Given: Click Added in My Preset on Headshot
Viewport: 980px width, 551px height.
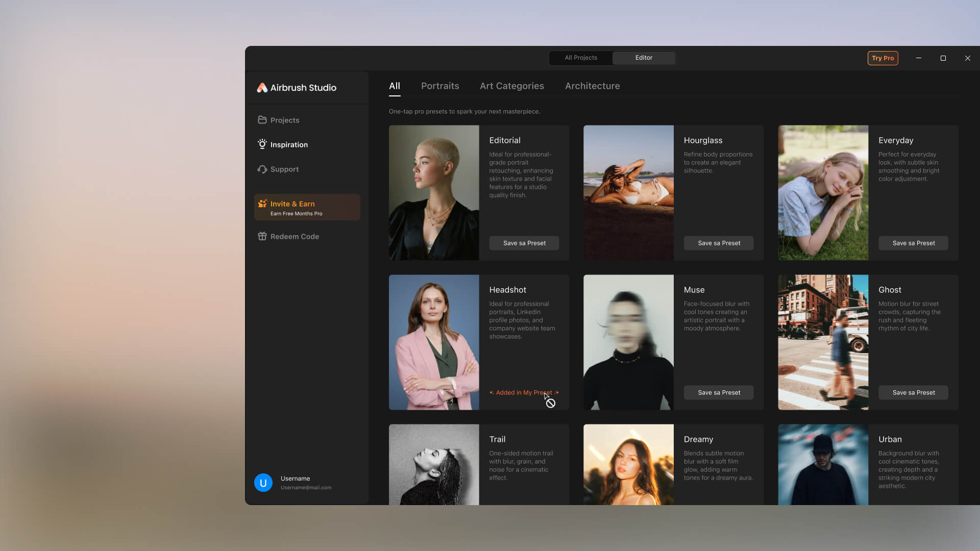Looking at the screenshot, I should pyautogui.click(x=524, y=392).
